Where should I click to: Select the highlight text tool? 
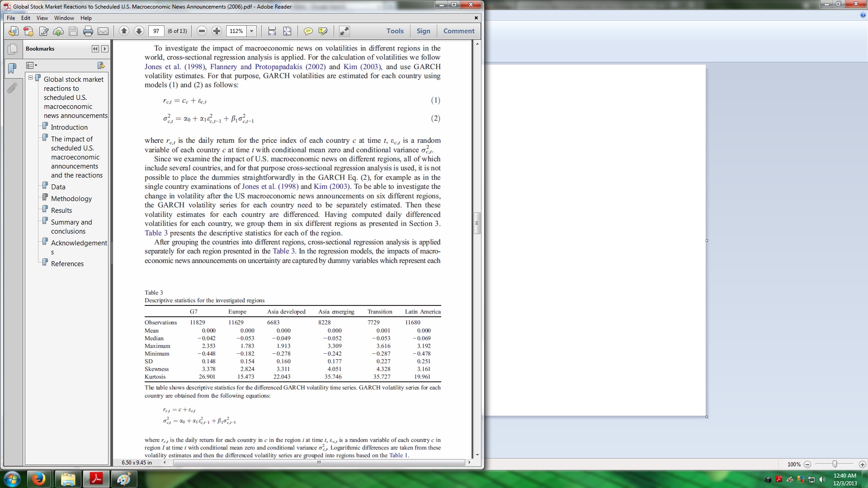pos(323,31)
